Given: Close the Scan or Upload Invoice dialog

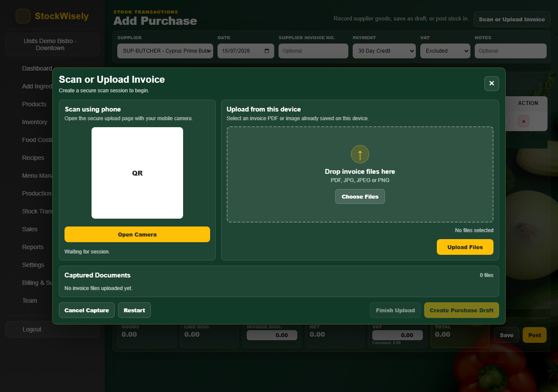Looking at the screenshot, I should (x=492, y=83).
